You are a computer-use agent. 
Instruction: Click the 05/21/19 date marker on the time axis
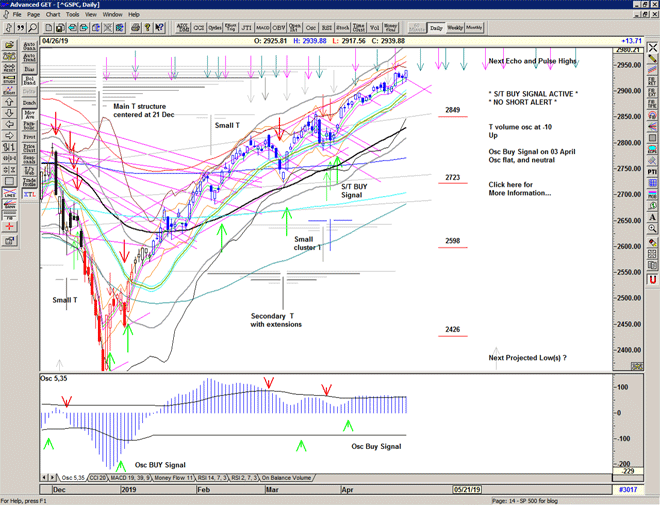[x=467, y=488]
